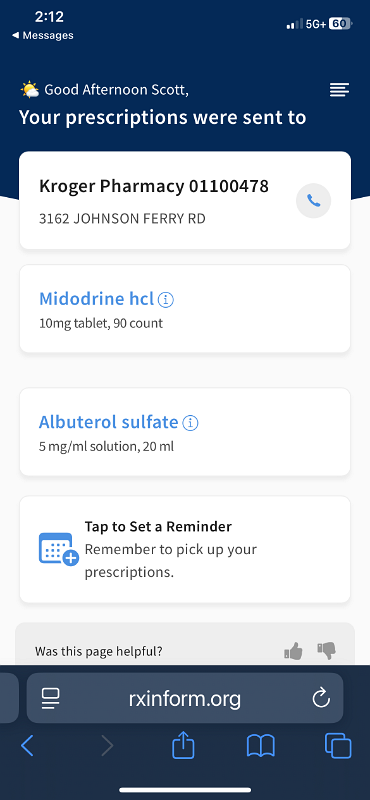370x800 pixels.
Task: Open reader page settings icon in address bar
Action: 51,698
